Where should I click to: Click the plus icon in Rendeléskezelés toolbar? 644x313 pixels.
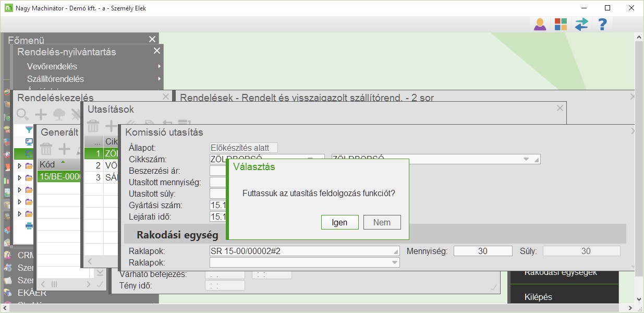(x=41, y=114)
